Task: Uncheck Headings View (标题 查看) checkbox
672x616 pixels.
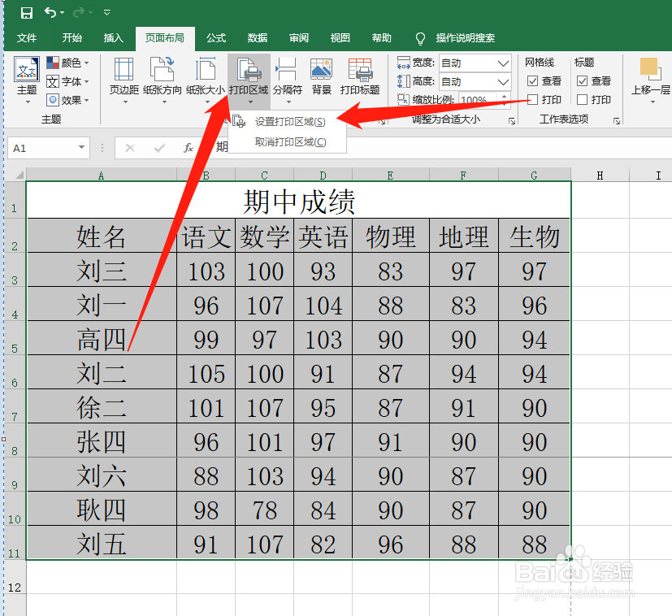Action: (582, 80)
